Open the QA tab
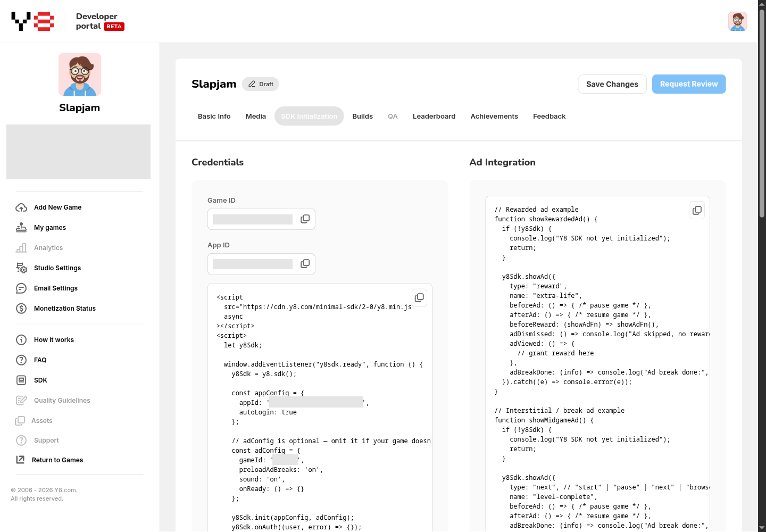 click(x=393, y=117)
